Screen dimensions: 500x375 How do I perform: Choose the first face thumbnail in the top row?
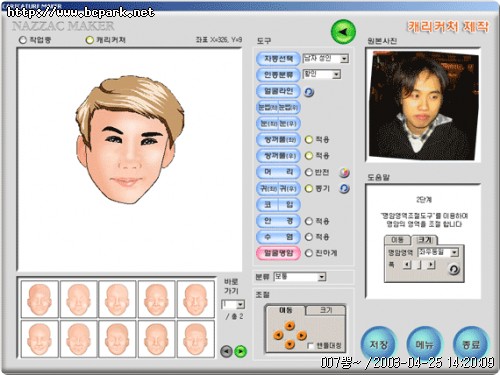point(40,299)
